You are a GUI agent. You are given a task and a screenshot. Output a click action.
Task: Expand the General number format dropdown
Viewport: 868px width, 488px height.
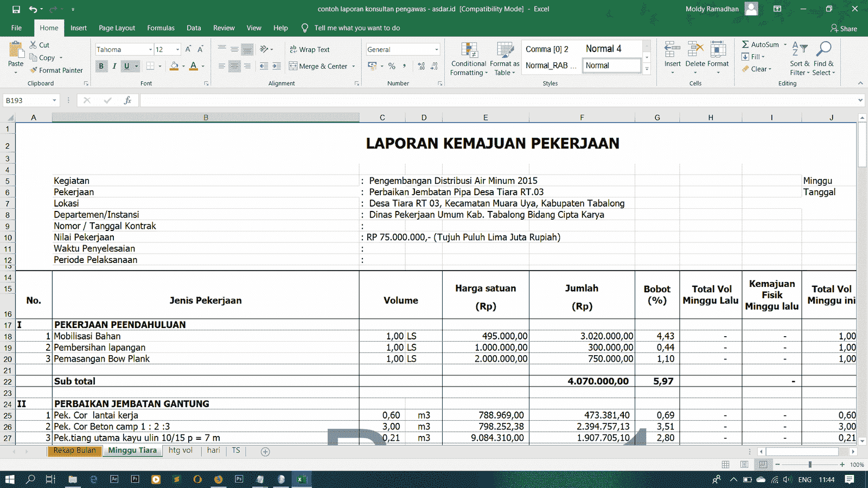pyautogui.click(x=436, y=49)
